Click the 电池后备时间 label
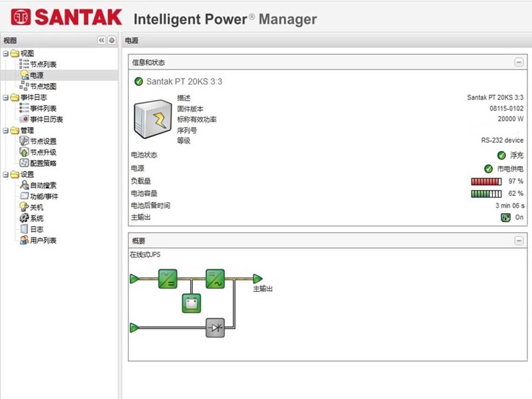The width and height of the screenshot is (532, 399). (x=151, y=205)
